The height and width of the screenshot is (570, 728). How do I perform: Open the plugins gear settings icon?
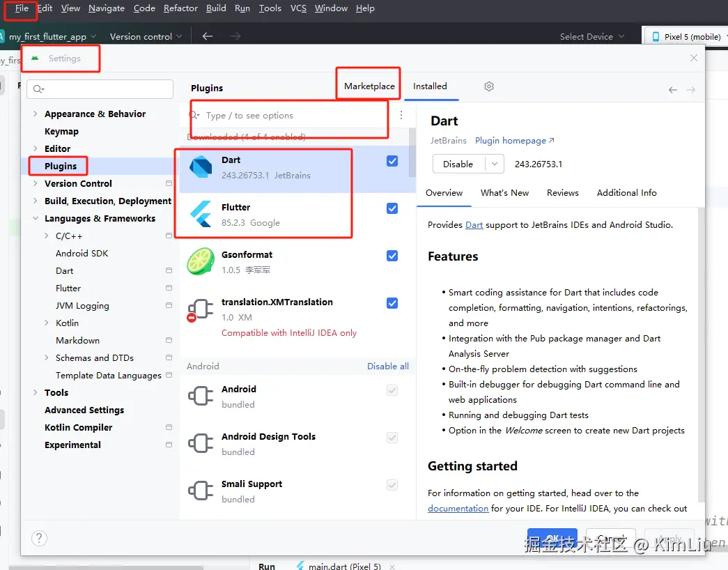[x=489, y=86]
